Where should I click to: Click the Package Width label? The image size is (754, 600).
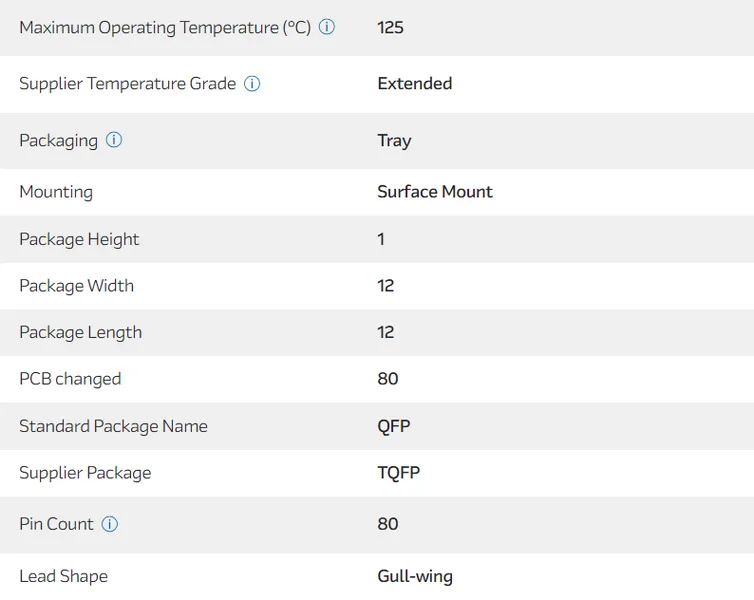(76, 286)
